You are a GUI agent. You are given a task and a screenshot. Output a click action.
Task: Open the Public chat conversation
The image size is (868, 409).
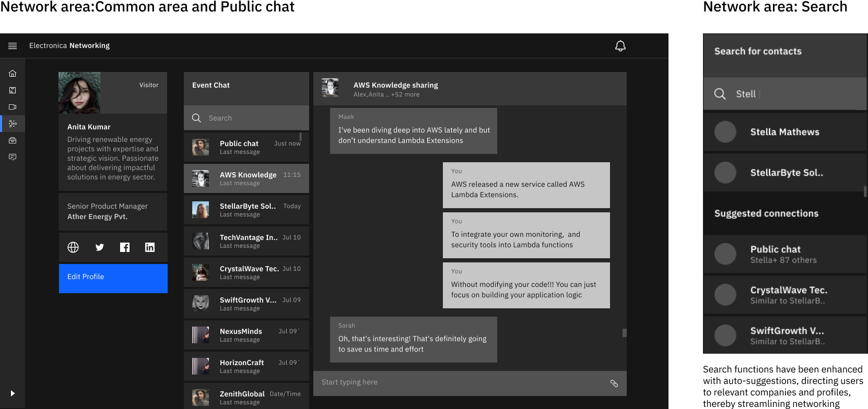[247, 147]
